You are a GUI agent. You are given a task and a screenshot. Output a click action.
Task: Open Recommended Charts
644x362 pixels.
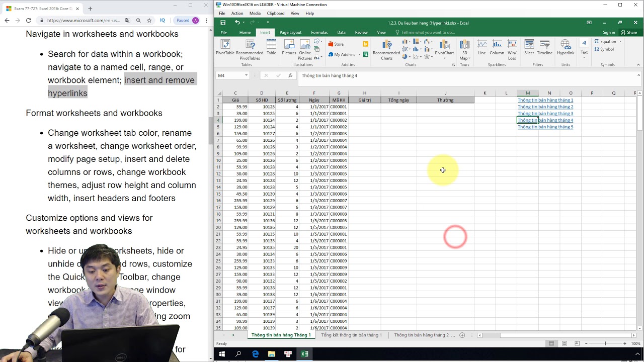click(x=386, y=49)
